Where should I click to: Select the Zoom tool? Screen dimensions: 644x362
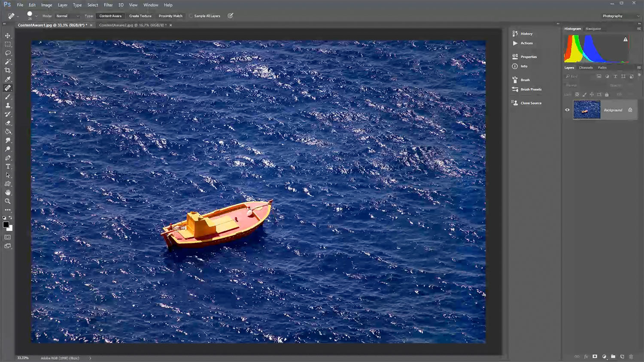(x=8, y=201)
